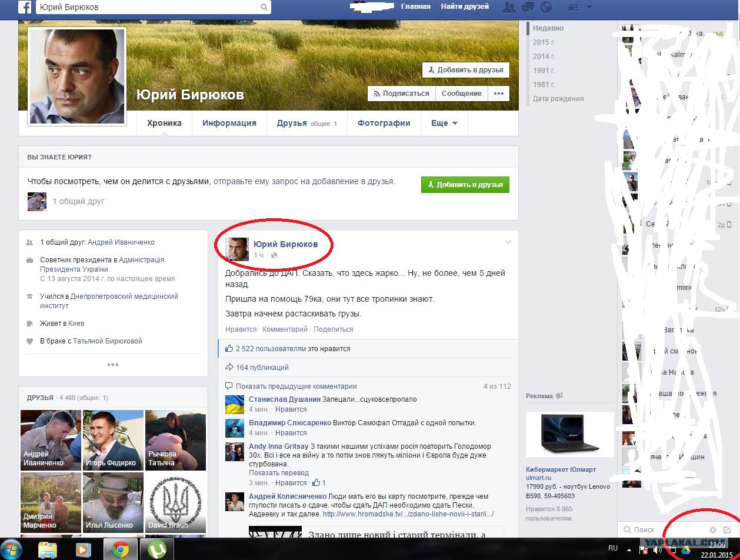Viewport: 740px width, 560px height.
Task: Open uTorrent from taskbar
Action: click(157, 550)
